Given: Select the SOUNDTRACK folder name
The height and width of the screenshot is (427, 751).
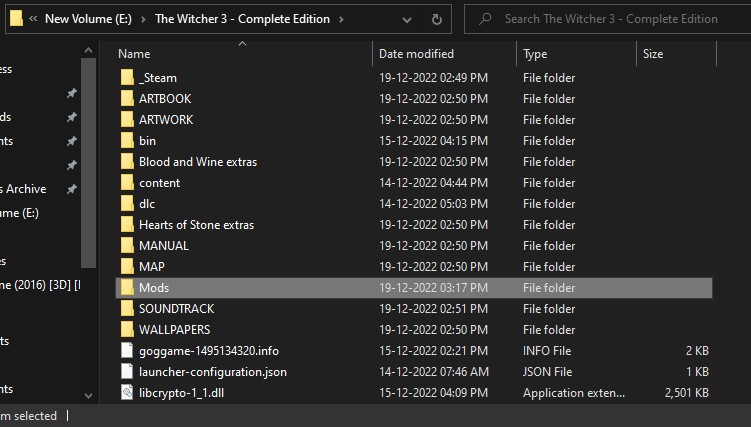Looking at the screenshot, I should click(177, 309).
